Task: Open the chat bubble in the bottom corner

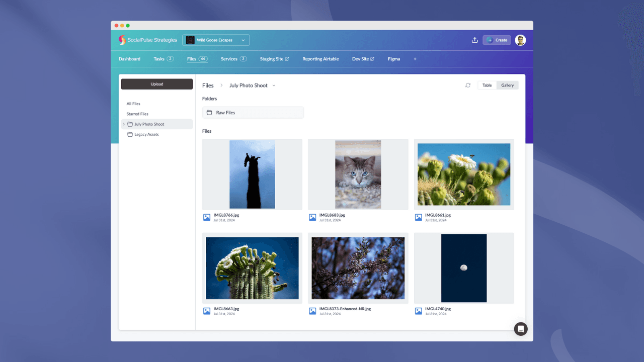Action: click(x=520, y=329)
